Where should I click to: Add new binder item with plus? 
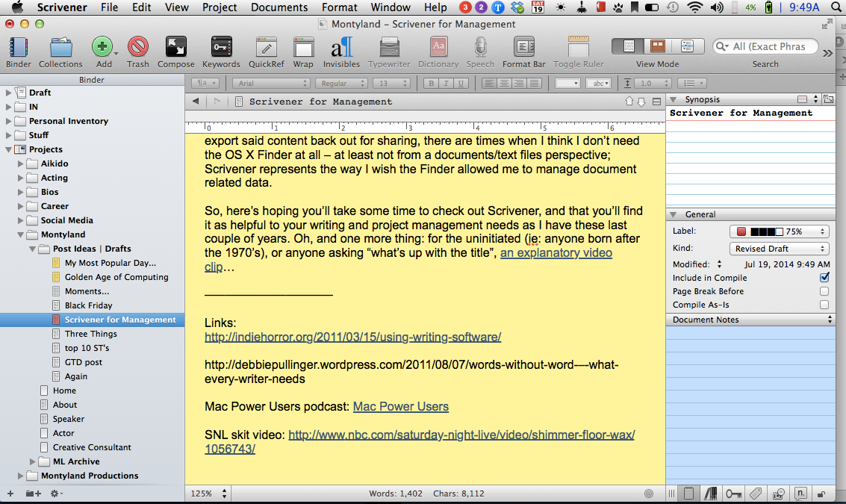[10, 494]
